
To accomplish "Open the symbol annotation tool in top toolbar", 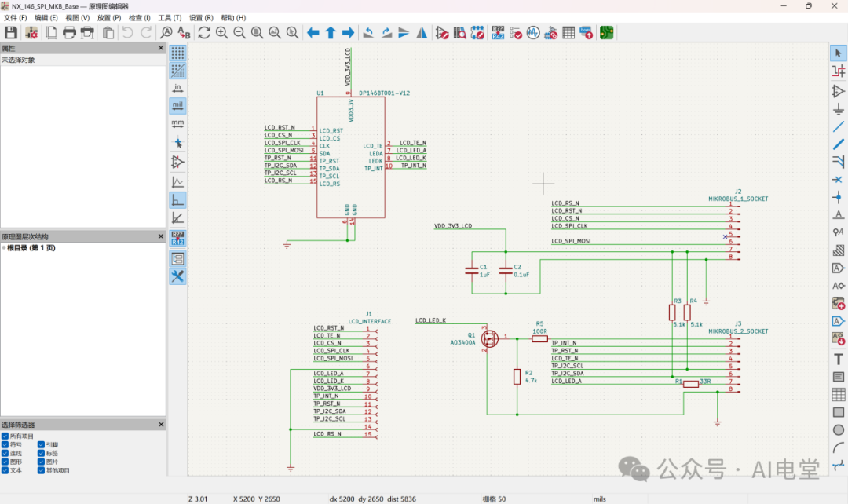I will (498, 33).
